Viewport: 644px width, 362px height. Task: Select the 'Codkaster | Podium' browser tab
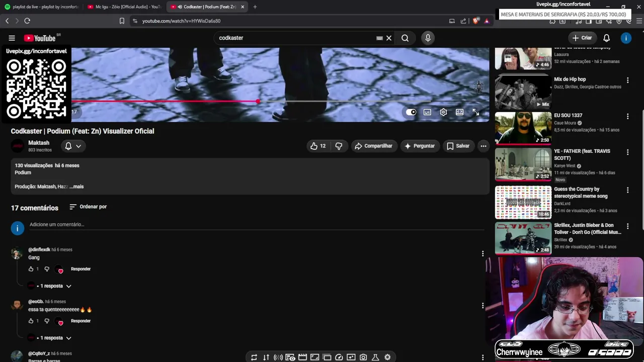click(206, 7)
